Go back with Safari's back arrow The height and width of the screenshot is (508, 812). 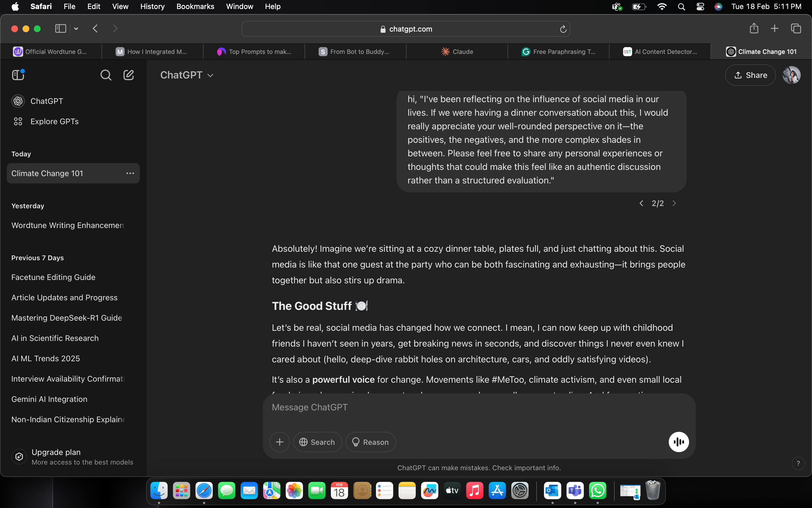pos(95,29)
